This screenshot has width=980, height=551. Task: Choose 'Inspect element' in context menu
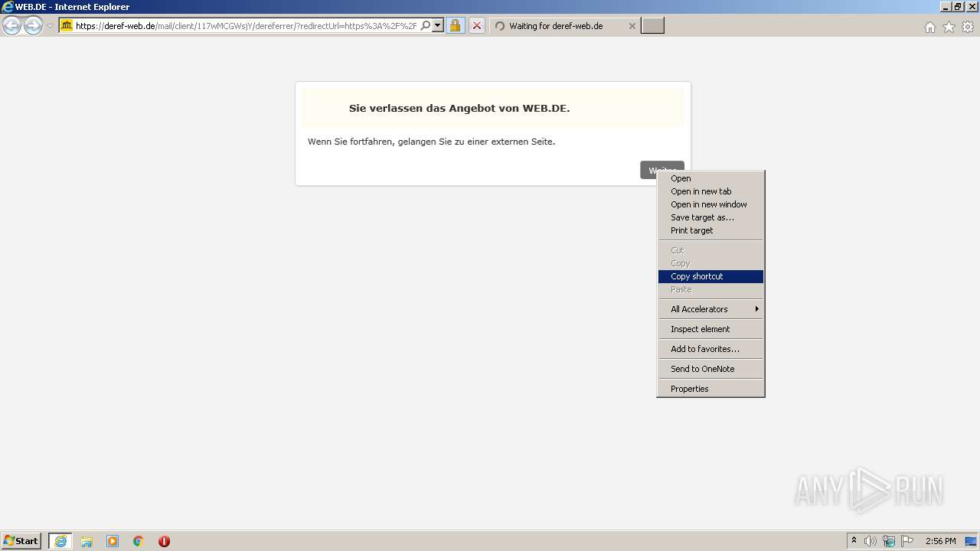click(x=710, y=329)
